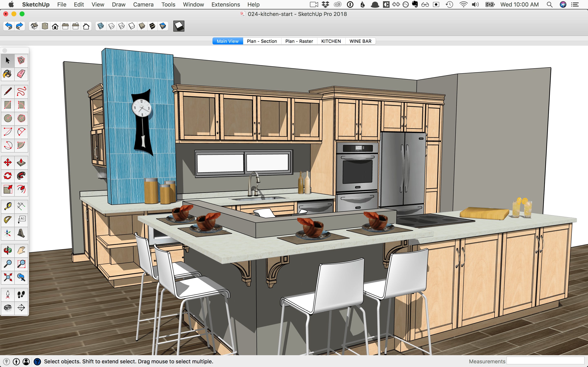The width and height of the screenshot is (588, 367).
Task: Expand the Plan - Raster scene view
Action: coord(298,41)
